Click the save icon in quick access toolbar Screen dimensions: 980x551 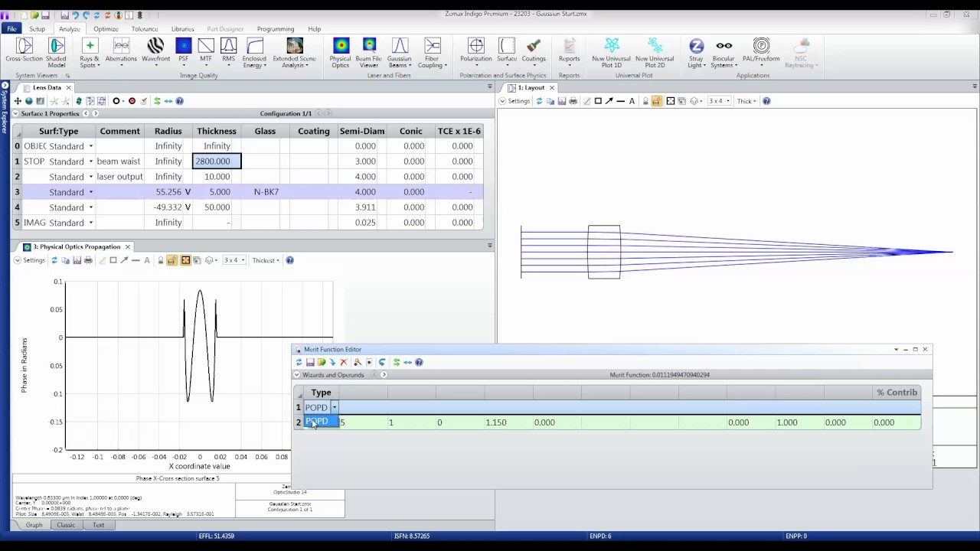point(45,15)
